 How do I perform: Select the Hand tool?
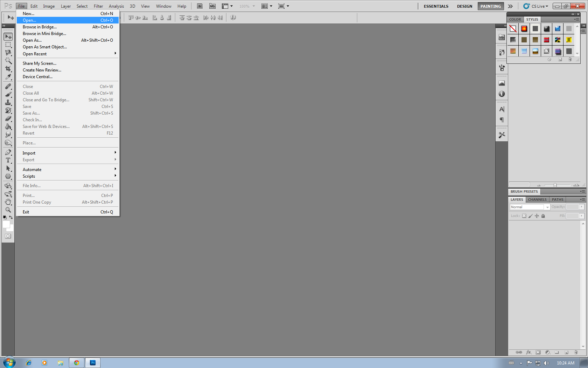click(x=8, y=202)
